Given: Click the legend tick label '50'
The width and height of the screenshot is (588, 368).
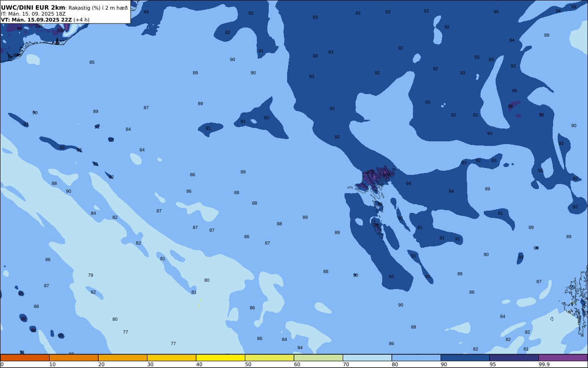Looking at the screenshot, I should [x=248, y=364].
